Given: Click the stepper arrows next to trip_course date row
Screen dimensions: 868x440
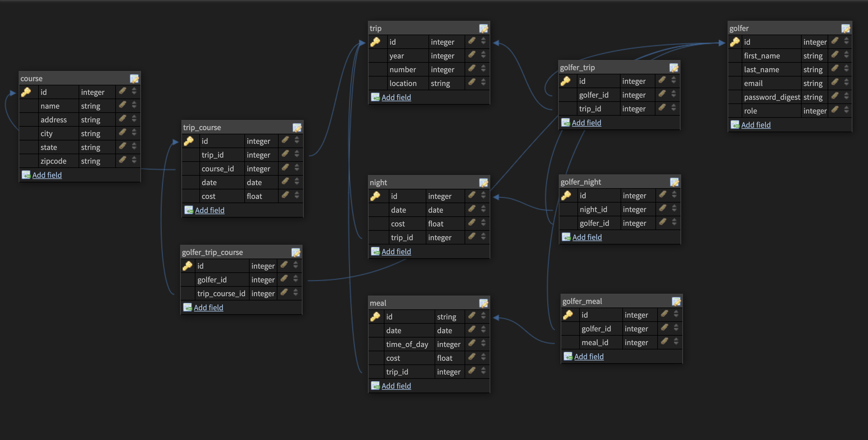Looking at the screenshot, I should (x=297, y=182).
